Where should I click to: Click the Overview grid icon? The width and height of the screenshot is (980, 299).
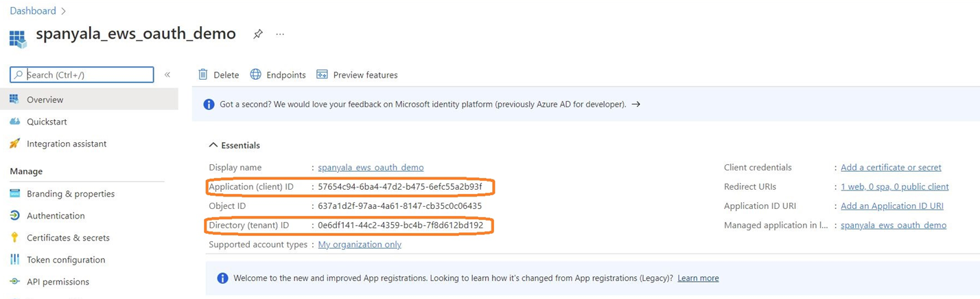click(14, 100)
